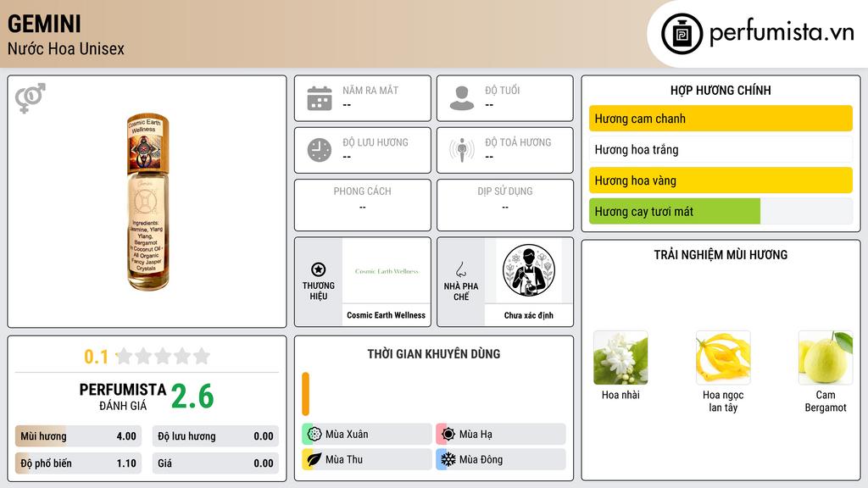Click the THỜI GIAN KHUYÊN DÙNG heading
This screenshot has height=488, width=868.
tap(433, 353)
